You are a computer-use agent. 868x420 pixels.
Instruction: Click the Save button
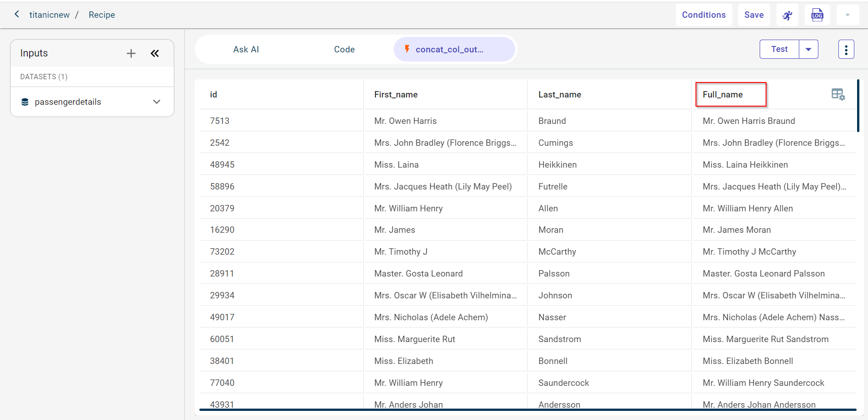(x=754, y=15)
